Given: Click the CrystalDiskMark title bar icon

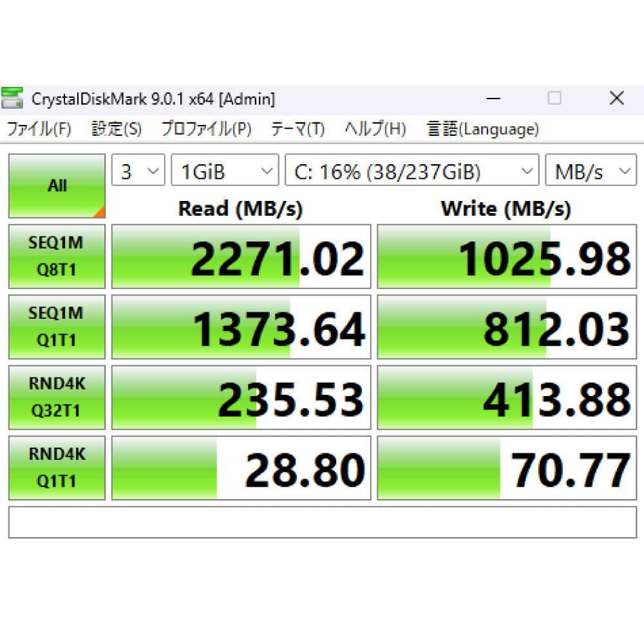Looking at the screenshot, I should coord(13,98).
